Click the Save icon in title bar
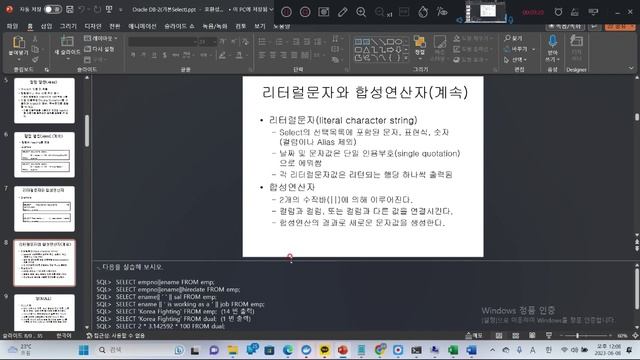 (x=70, y=9)
